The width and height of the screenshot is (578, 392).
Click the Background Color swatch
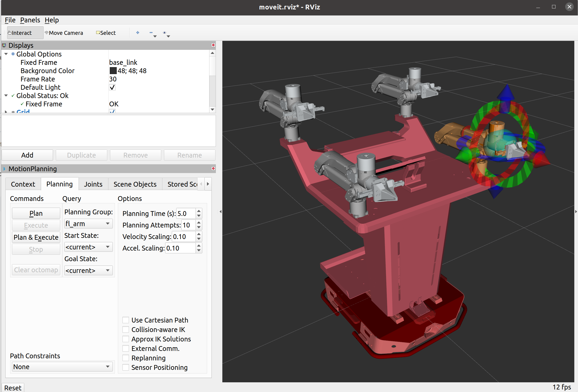coord(113,71)
